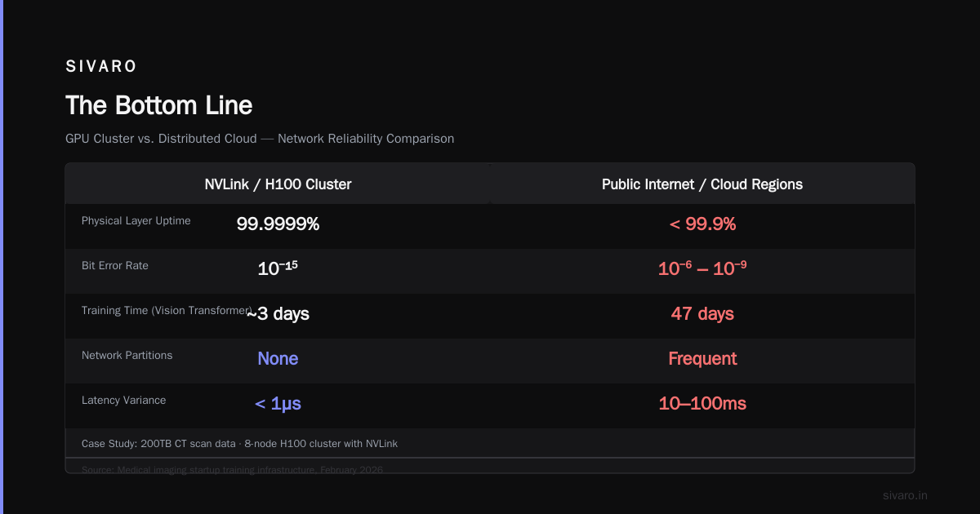Viewport: 980px width, 514px height.
Task: Select the heading 'The Bottom Line'
Action: coord(159,105)
